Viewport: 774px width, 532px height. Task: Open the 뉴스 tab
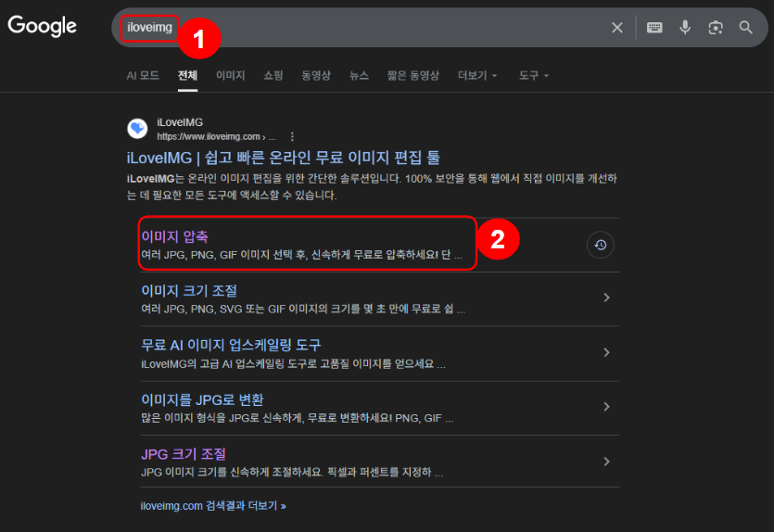[x=359, y=75]
